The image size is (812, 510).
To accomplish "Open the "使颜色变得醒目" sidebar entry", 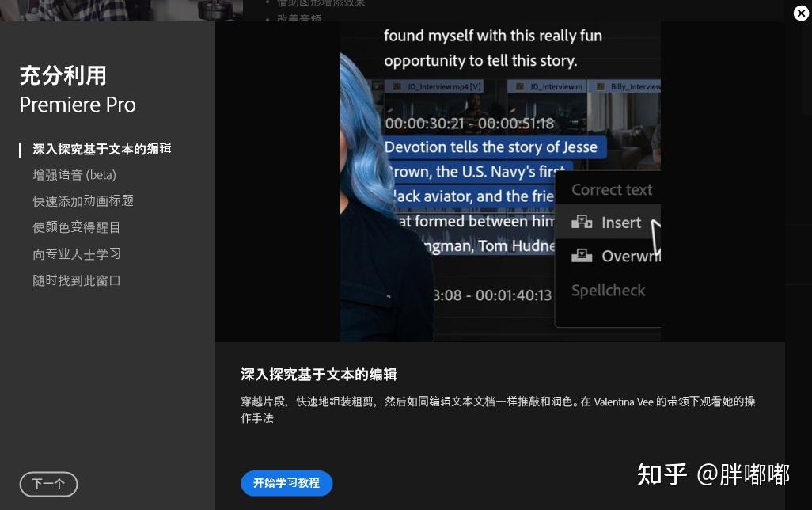I will [x=77, y=227].
